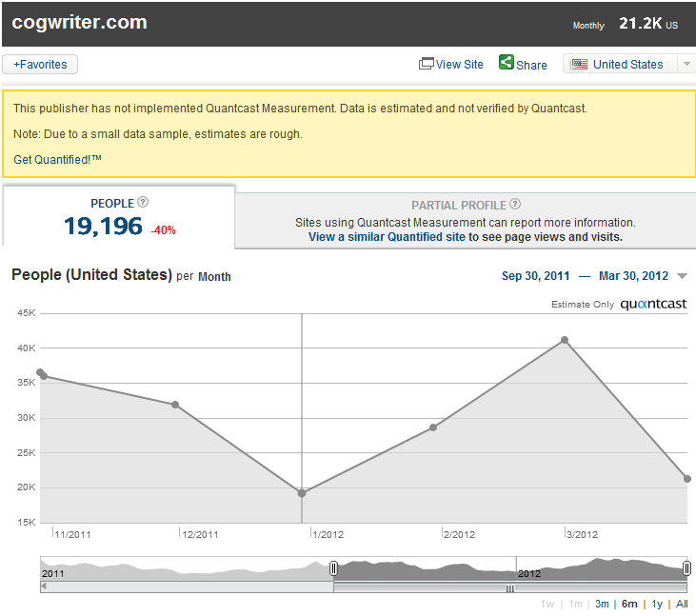The image size is (696, 616).
Task: Select the 6m time range
Action: 629,604
